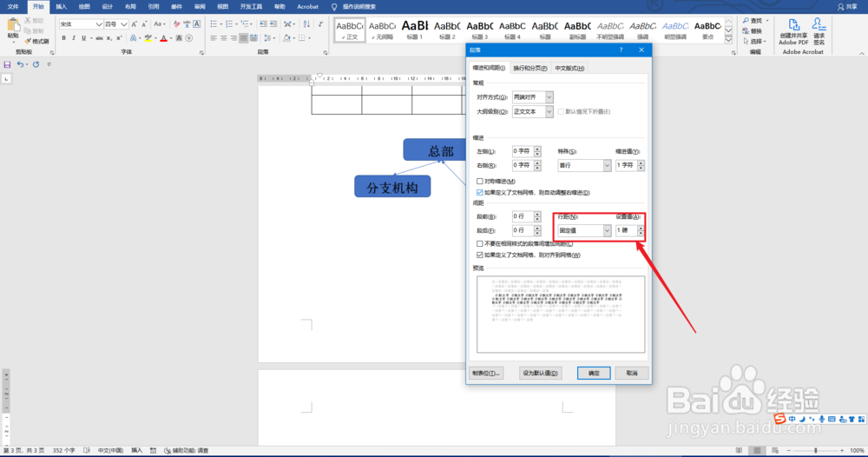
Task: Click the spacing 'At' (设置值) value field
Action: click(626, 230)
